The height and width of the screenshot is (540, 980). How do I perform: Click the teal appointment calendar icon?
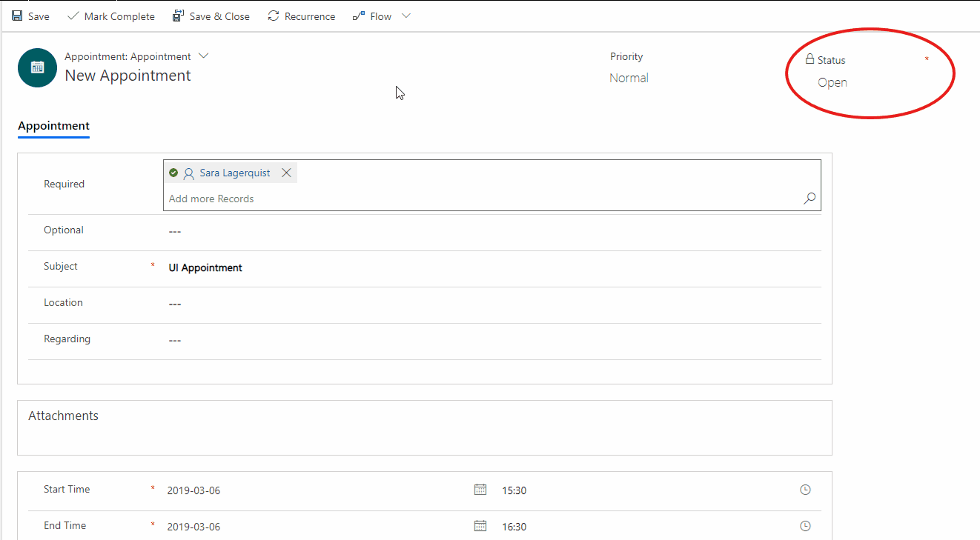[x=37, y=67]
